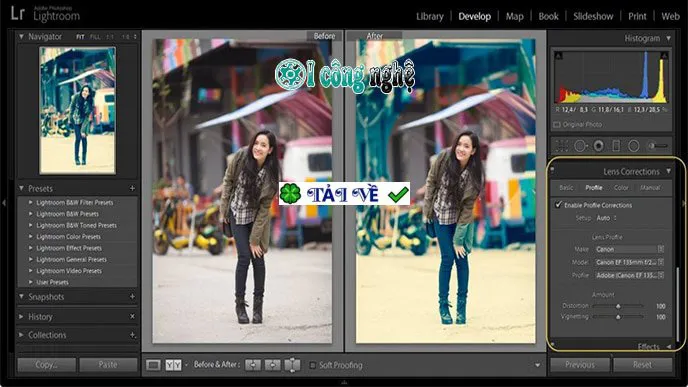
Task: Open the Web module
Action: 670,17
